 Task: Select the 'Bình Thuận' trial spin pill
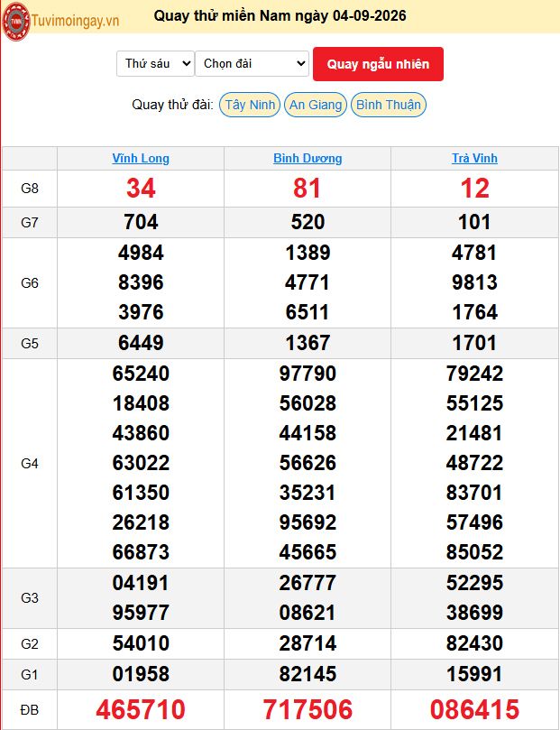tap(389, 105)
